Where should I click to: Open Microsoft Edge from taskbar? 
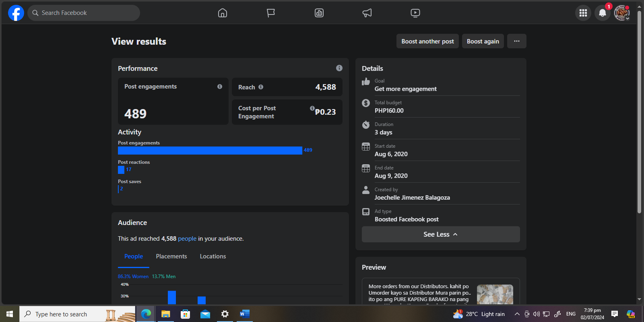[x=146, y=314]
